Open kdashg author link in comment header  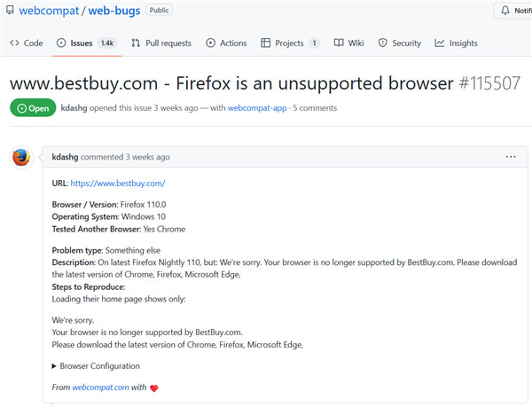65,157
